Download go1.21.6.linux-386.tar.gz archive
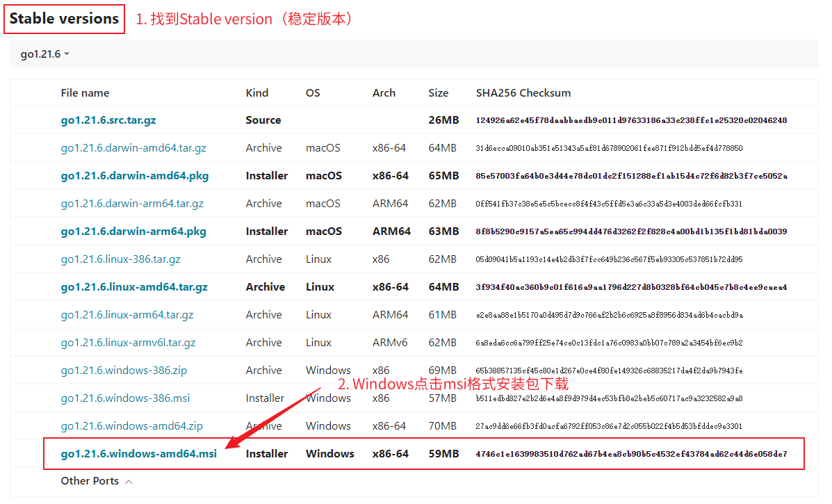The width and height of the screenshot is (832, 504). [120, 259]
